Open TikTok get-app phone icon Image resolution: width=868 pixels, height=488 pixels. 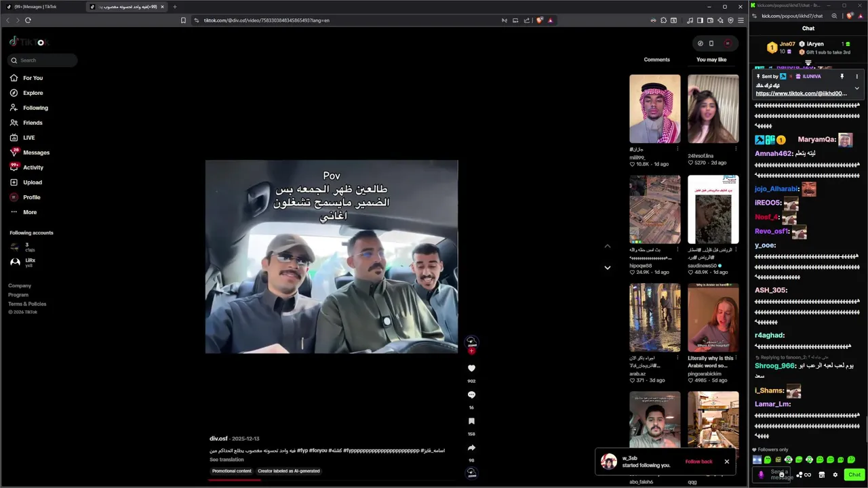pyautogui.click(x=711, y=43)
